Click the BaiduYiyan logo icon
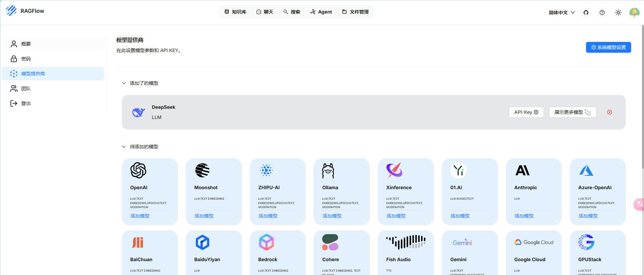644x275 pixels. 202,242
